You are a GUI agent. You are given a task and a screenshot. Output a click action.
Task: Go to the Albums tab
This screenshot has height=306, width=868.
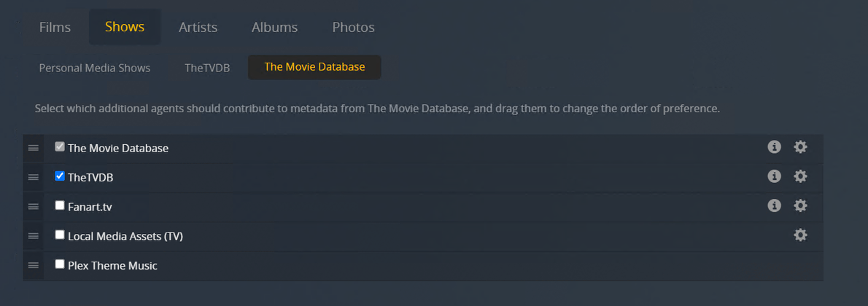[x=274, y=27]
